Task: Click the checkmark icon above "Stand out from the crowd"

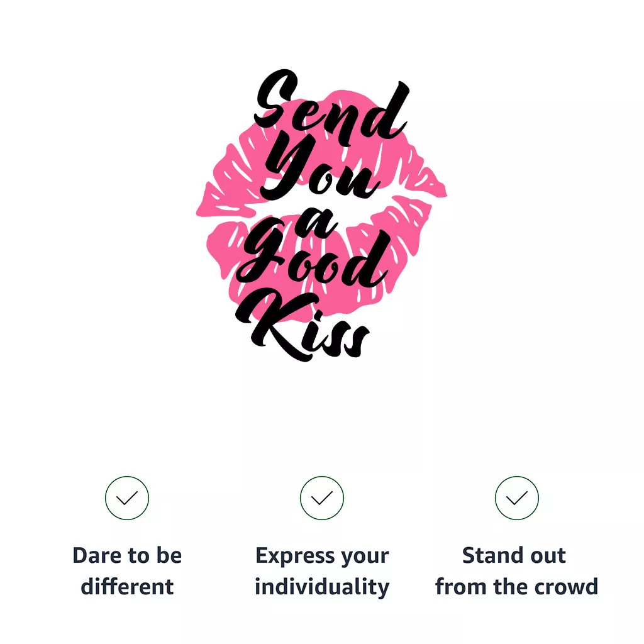Action: coord(517,498)
